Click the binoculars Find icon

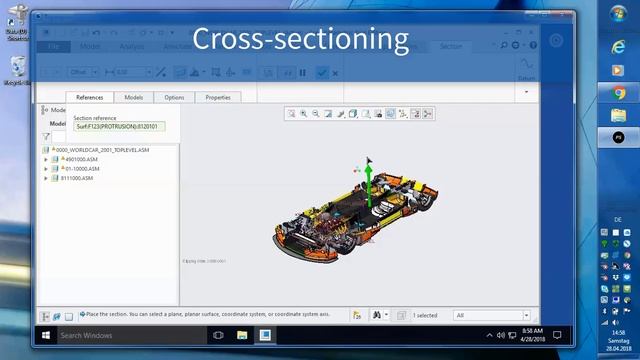377,315
